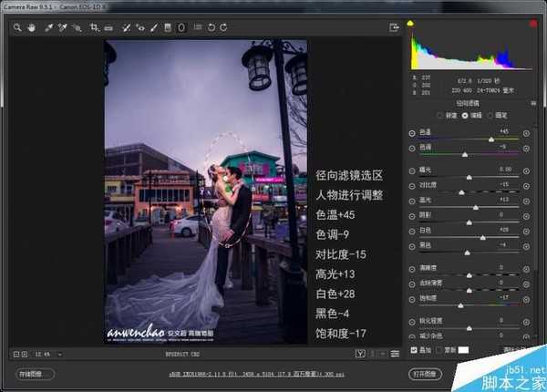Select the 编辑 radio option
547x392 pixels.
click(x=466, y=116)
